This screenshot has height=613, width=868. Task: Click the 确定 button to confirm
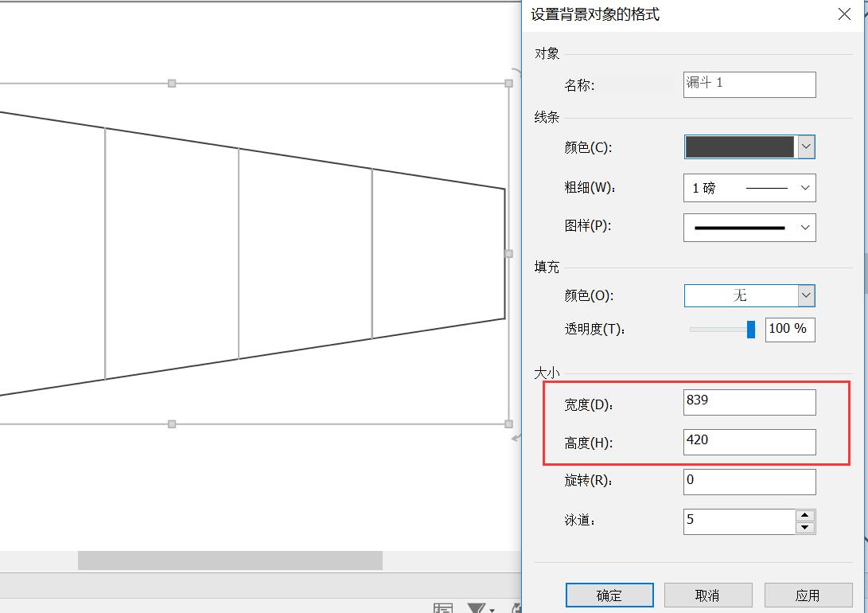(609, 595)
